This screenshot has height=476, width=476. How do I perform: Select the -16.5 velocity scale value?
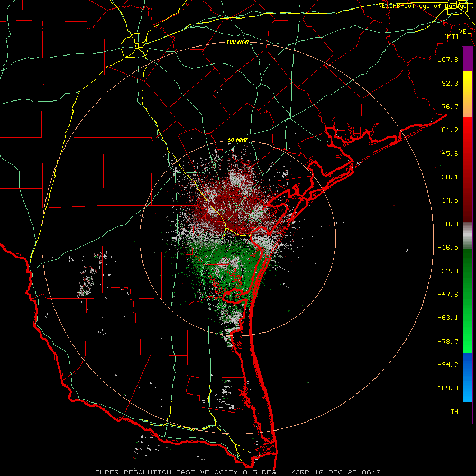(x=448, y=248)
